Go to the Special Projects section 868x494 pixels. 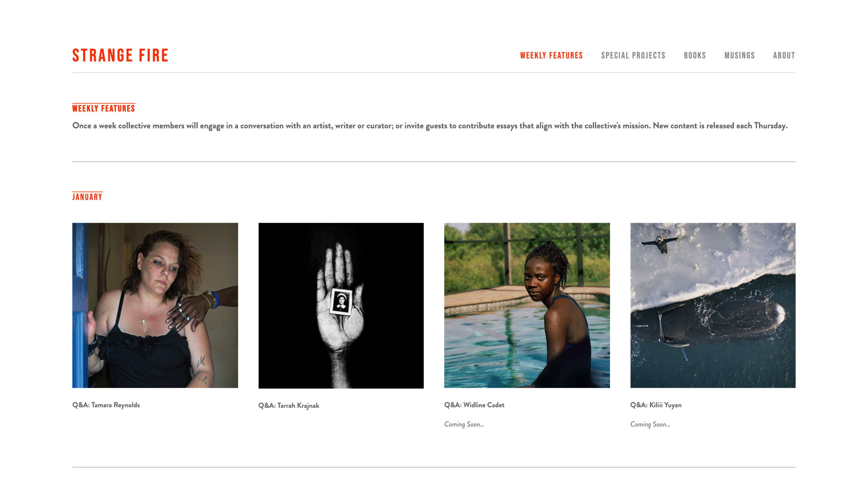coord(633,56)
